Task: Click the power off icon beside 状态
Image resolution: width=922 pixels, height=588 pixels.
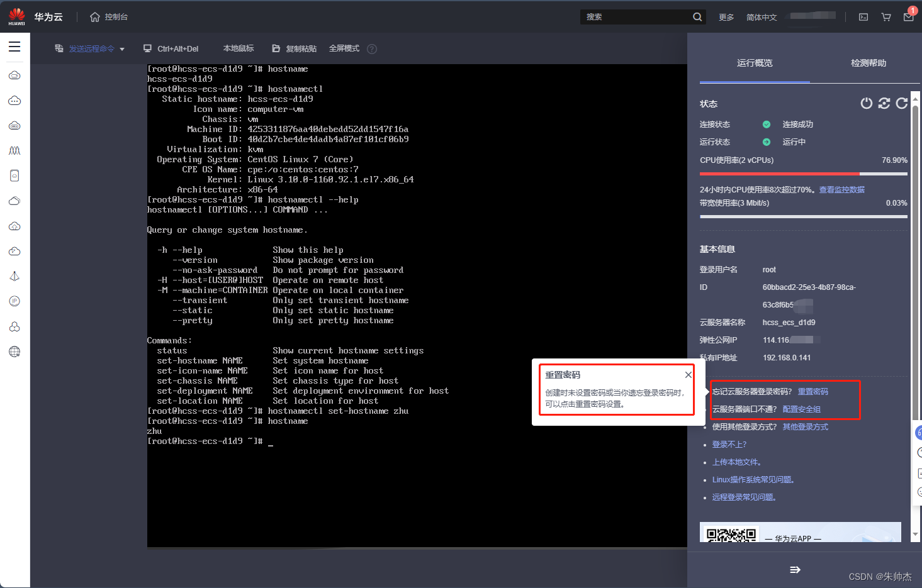Action: [867, 103]
